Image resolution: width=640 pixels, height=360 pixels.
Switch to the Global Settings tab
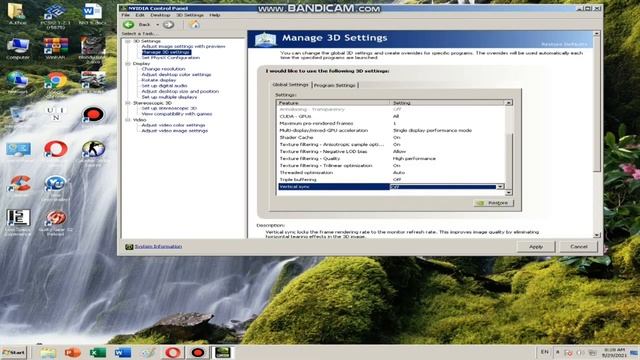(291, 84)
